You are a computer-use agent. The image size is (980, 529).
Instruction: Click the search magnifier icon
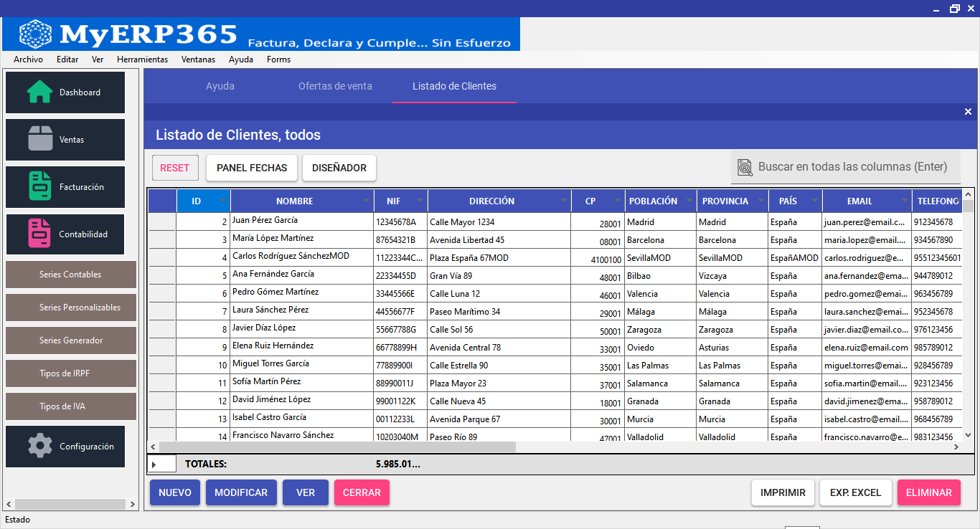tap(745, 167)
